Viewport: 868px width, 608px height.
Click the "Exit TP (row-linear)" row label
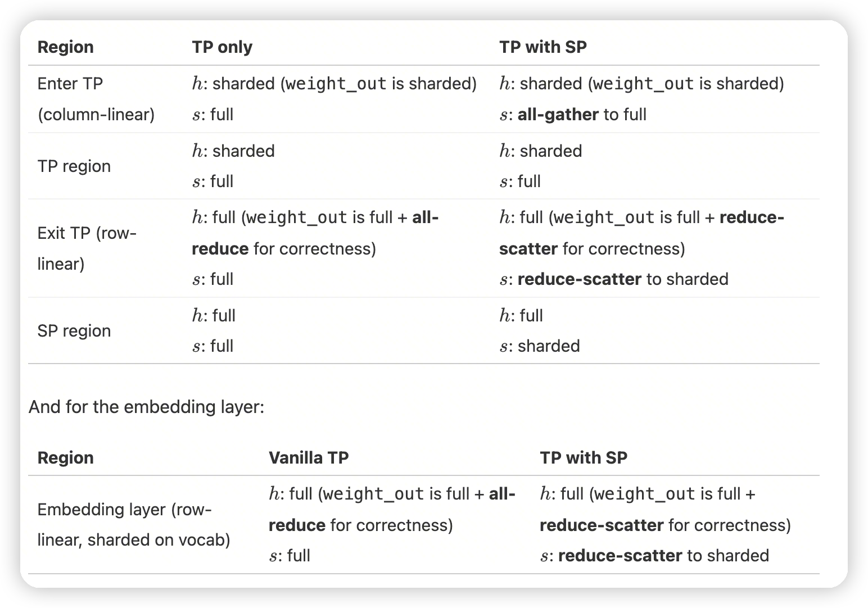pyautogui.click(x=87, y=248)
